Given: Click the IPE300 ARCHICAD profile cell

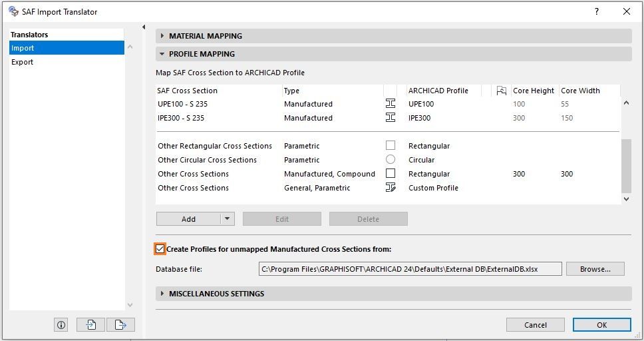Looking at the screenshot, I should [x=419, y=118].
